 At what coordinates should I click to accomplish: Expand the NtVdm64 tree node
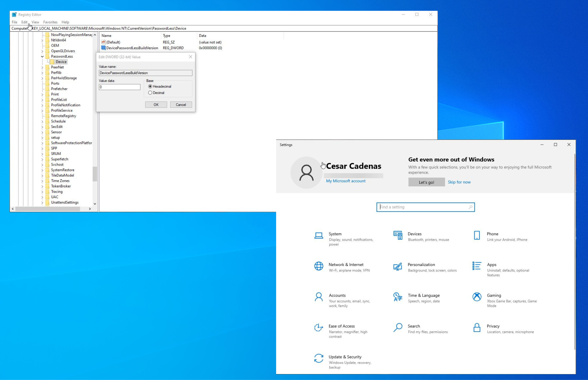[42, 40]
